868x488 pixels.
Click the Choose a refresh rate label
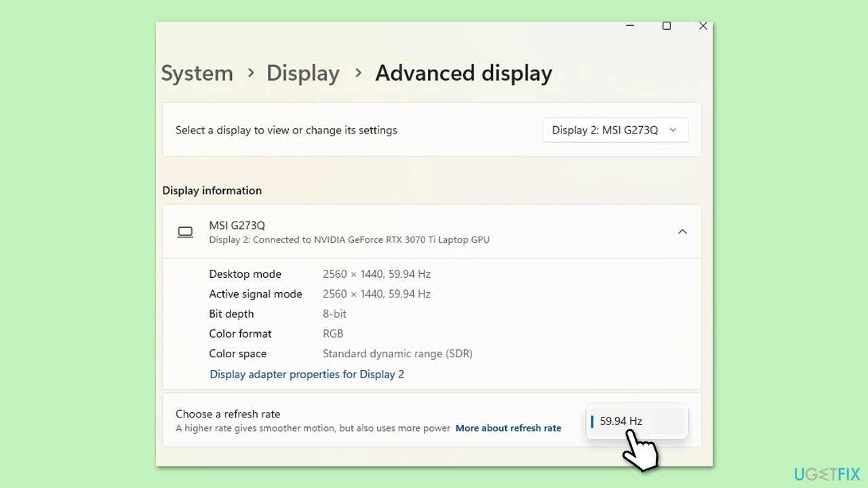(228, 414)
